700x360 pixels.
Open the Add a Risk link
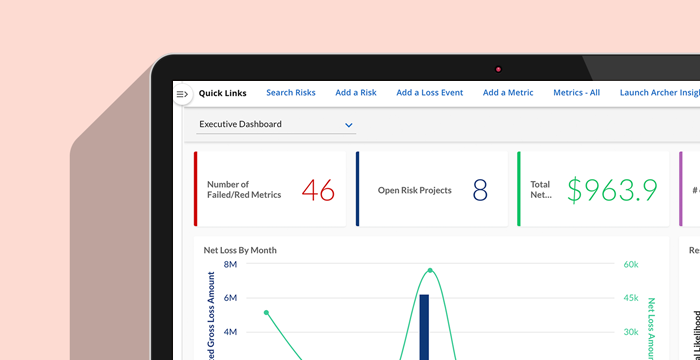tap(356, 93)
